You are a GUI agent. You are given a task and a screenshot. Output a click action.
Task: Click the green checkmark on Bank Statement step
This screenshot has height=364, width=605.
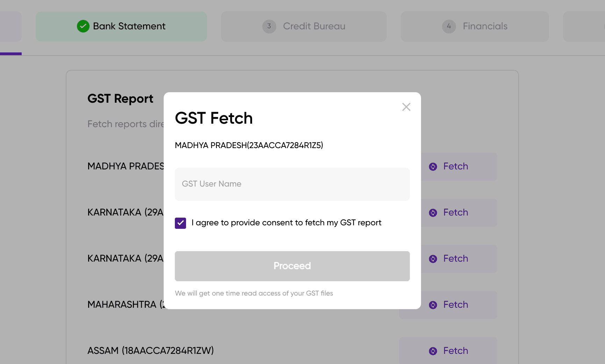(83, 26)
